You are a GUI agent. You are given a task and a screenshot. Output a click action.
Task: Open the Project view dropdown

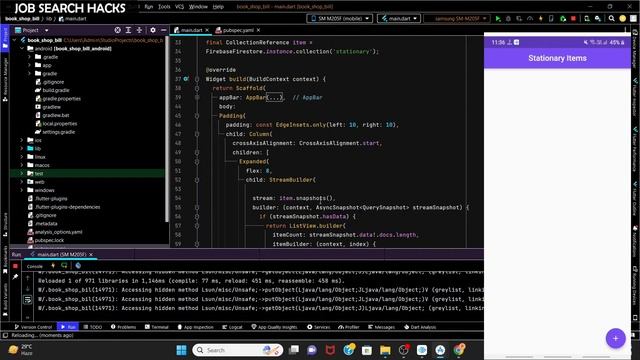point(32,30)
